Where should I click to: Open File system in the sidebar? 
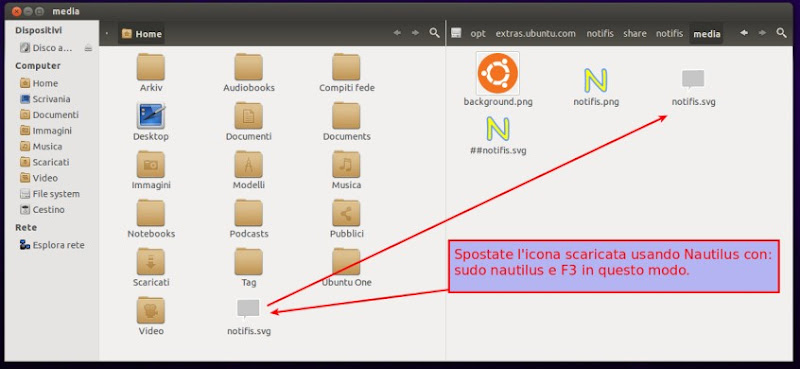49,194
